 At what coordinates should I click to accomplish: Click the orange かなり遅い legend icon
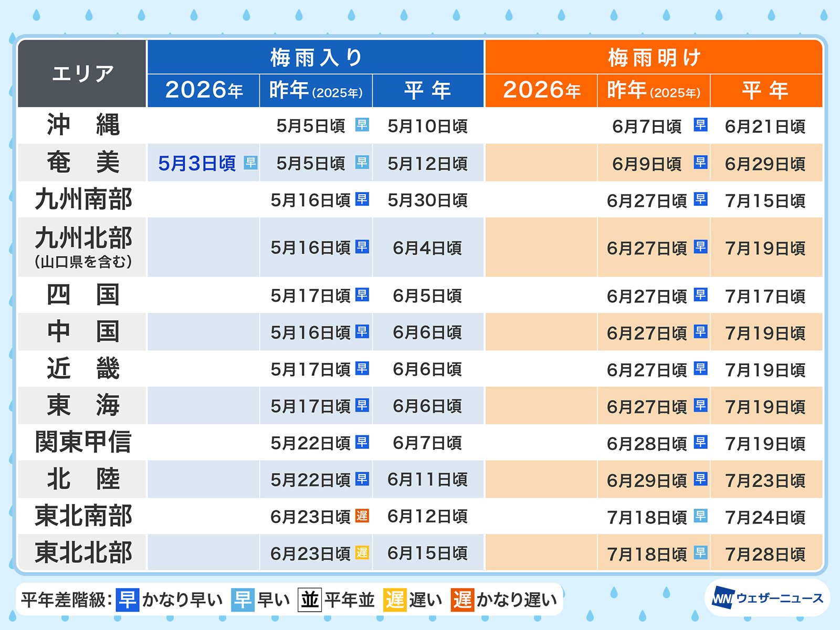[x=462, y=600]
